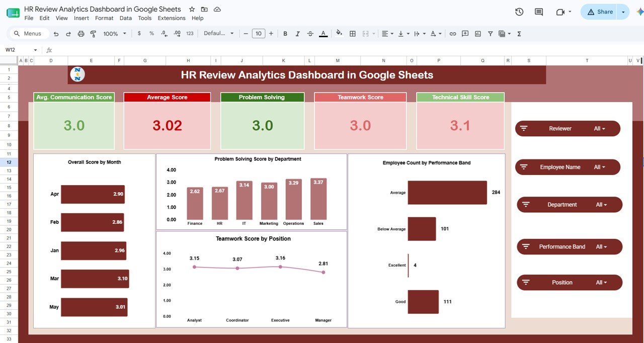Select the Sales bar in department chart
The height and width of the screenshot is (343, 644).
[318, 199]
